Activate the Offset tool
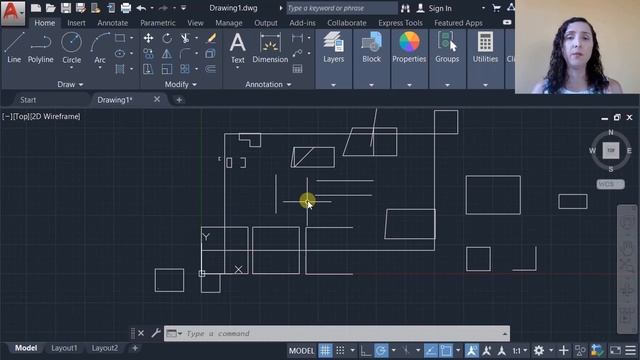 (211, 69)
